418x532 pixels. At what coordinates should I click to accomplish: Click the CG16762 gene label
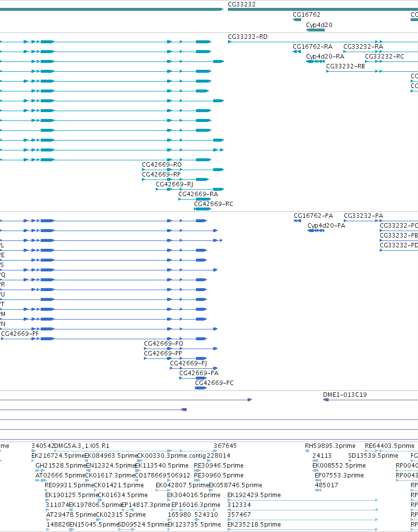[306, 15]
